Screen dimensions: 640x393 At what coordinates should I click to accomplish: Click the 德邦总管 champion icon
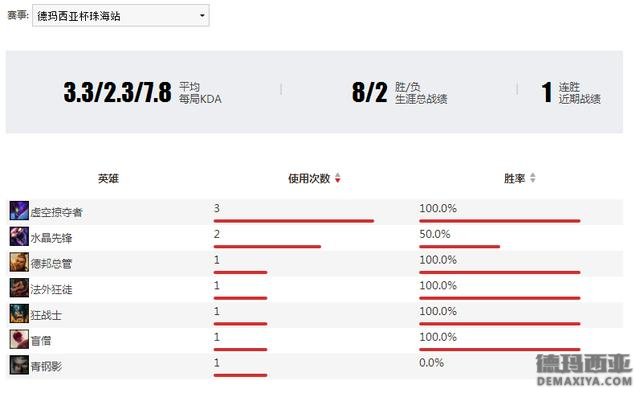pyautogui.click(x=19, y=262)
